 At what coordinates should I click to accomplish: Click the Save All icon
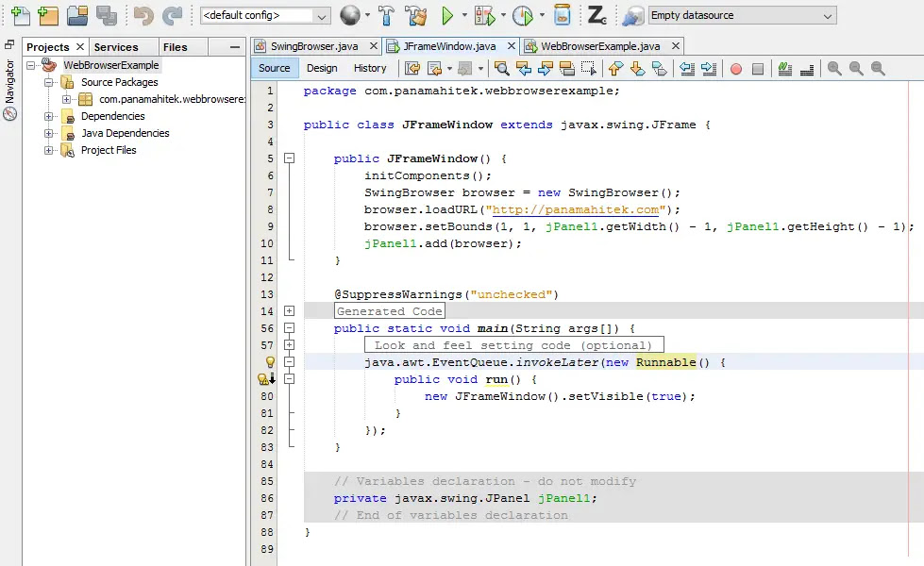tap(107, 16)
